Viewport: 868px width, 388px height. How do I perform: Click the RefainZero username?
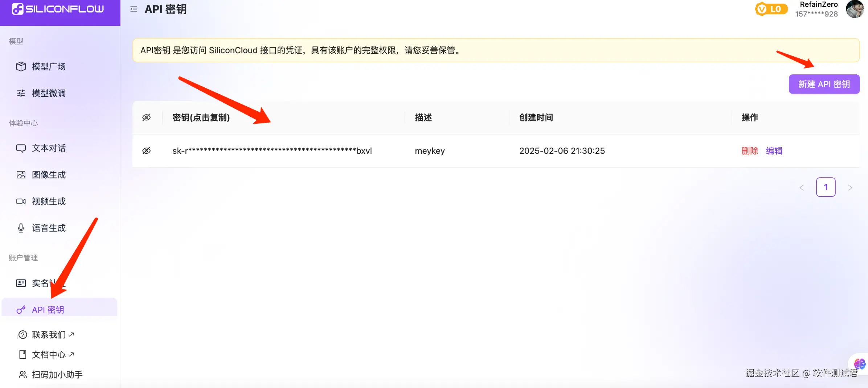click(x=819, y=4)
